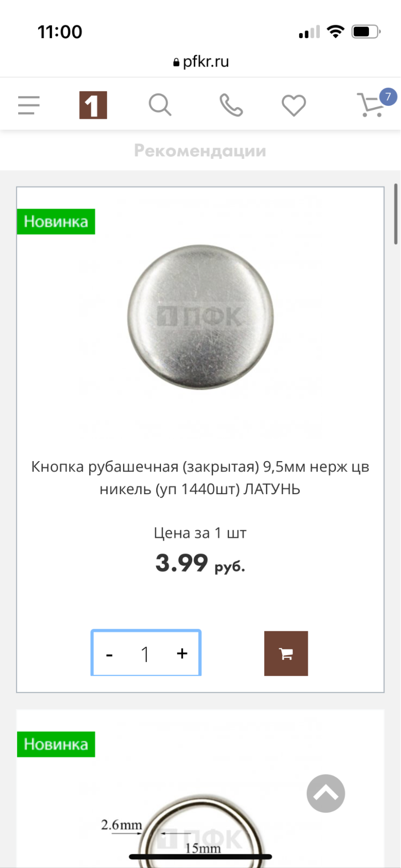This screenshot has width=401, height=868.
Task: Tap the Рекомендации section heading
Action: tap(200, 151)
